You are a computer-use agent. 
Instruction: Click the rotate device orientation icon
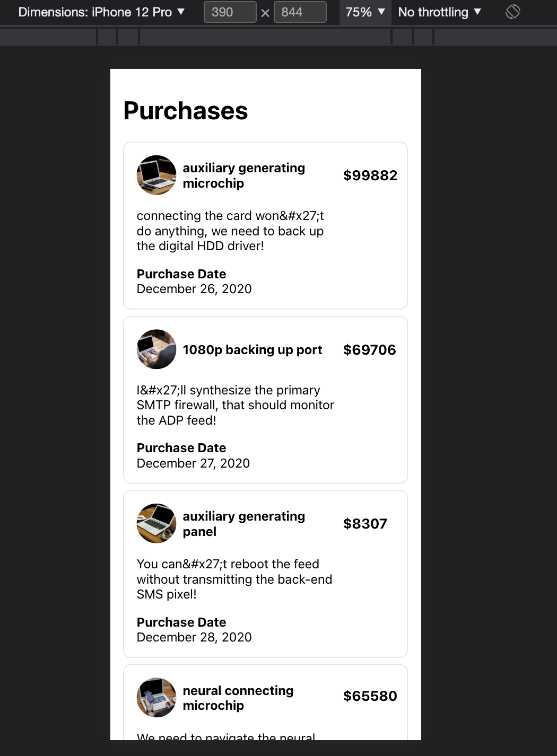click(512, 11)
